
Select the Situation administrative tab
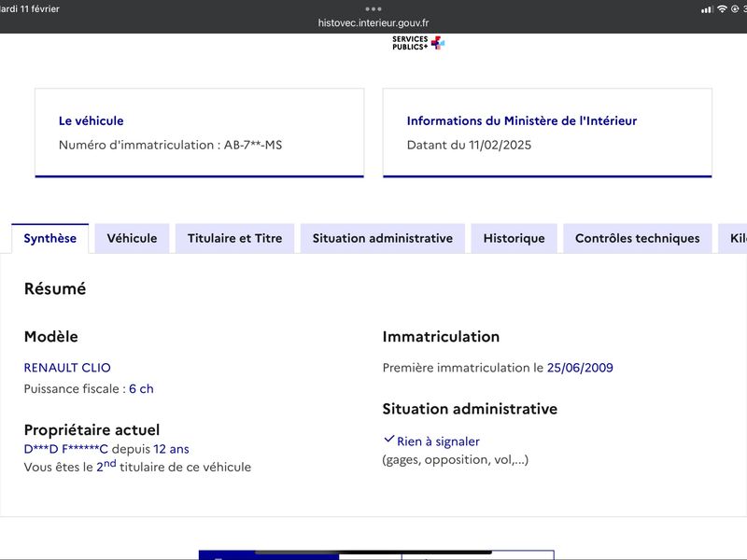pos(383,238)
